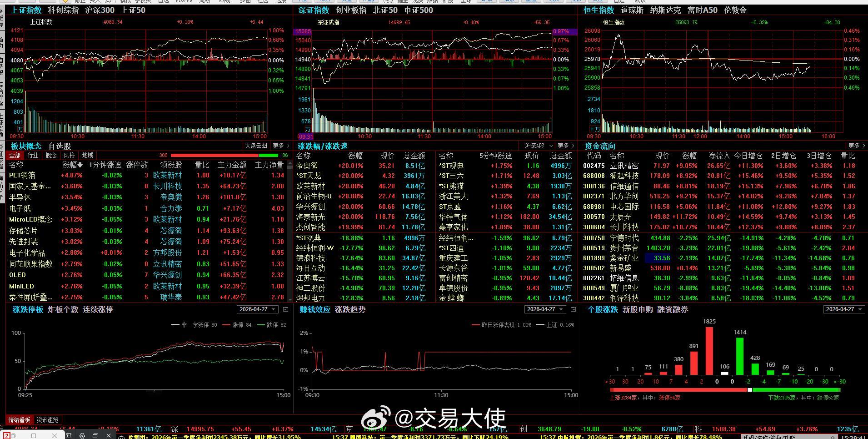Switch to 炸板个数 tab
This screenshot has height=439, width=868.
[x=63, y=309]
